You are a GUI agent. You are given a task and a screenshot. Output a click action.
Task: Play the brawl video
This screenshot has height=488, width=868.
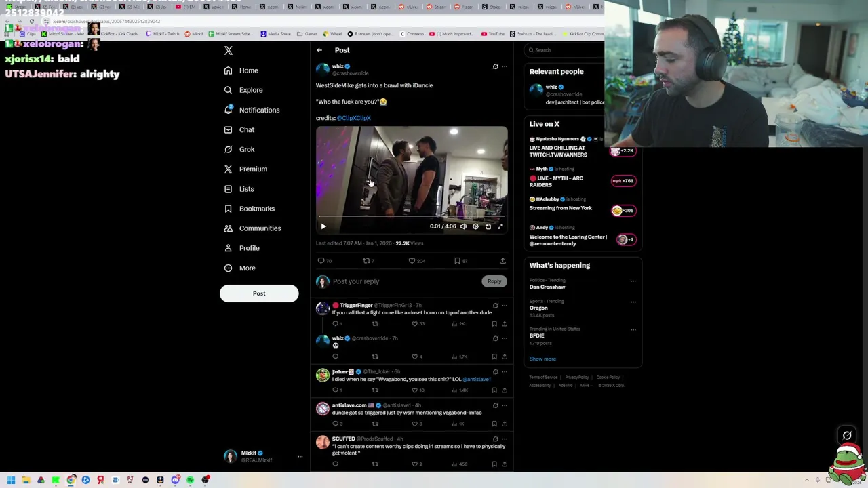click(x=323, y=226)
